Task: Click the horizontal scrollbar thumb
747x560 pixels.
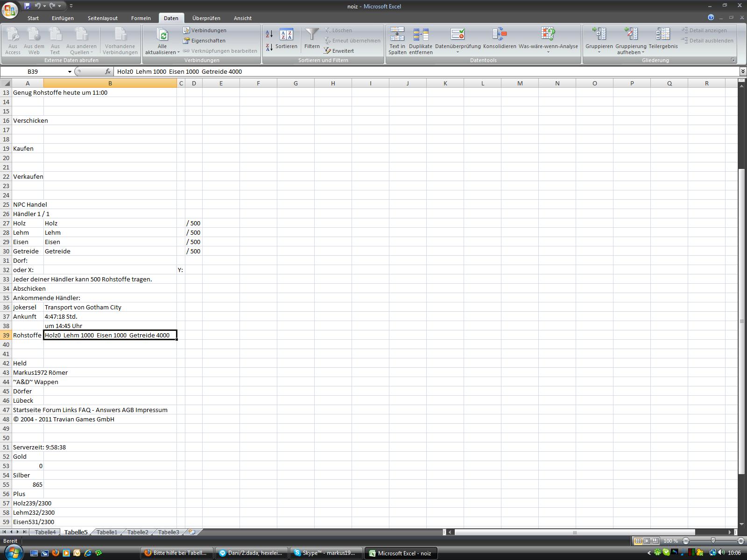Action: pyautogui.click(x=575, y=532)
